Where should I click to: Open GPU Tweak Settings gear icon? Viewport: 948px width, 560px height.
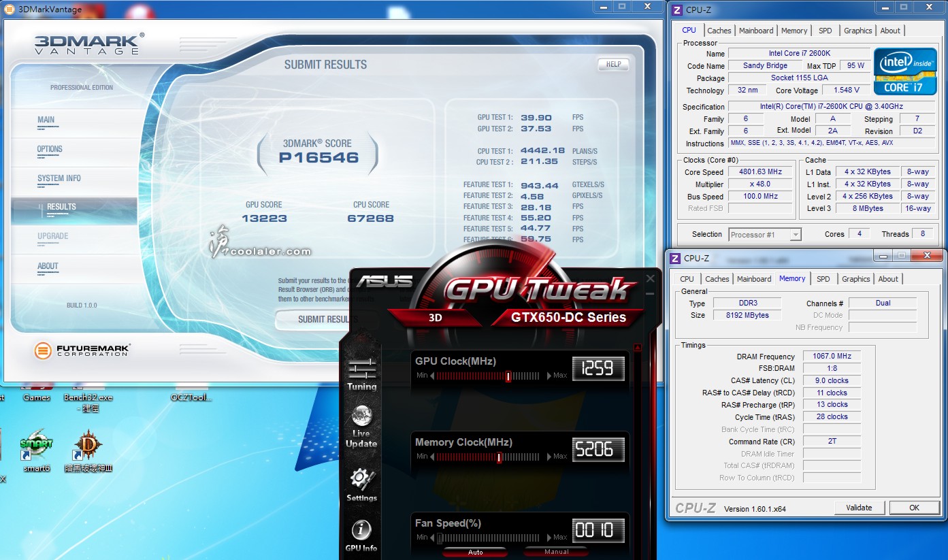[x=361, y=484]
